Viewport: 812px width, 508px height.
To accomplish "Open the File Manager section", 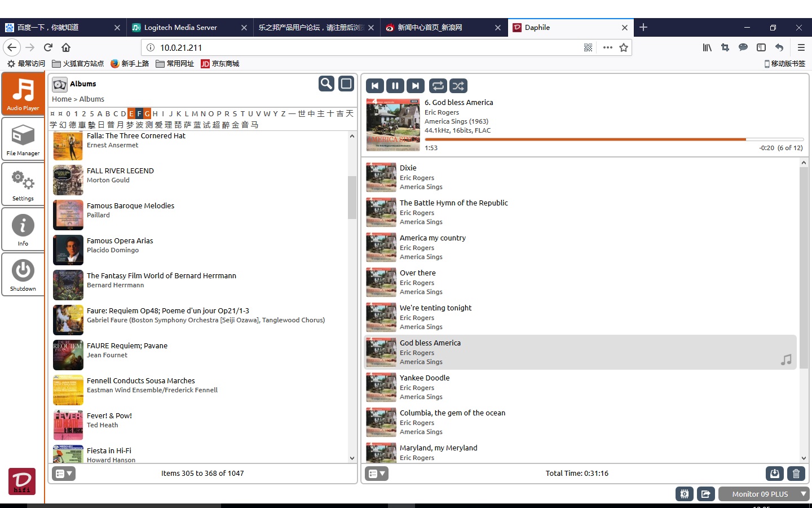I will pyautogui.click(x=23, y=139).
